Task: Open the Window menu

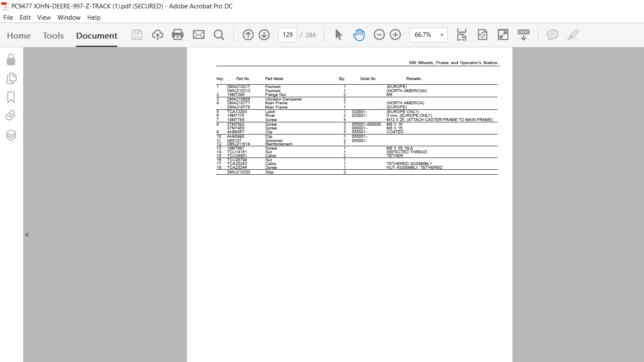Action: point(69,18)
